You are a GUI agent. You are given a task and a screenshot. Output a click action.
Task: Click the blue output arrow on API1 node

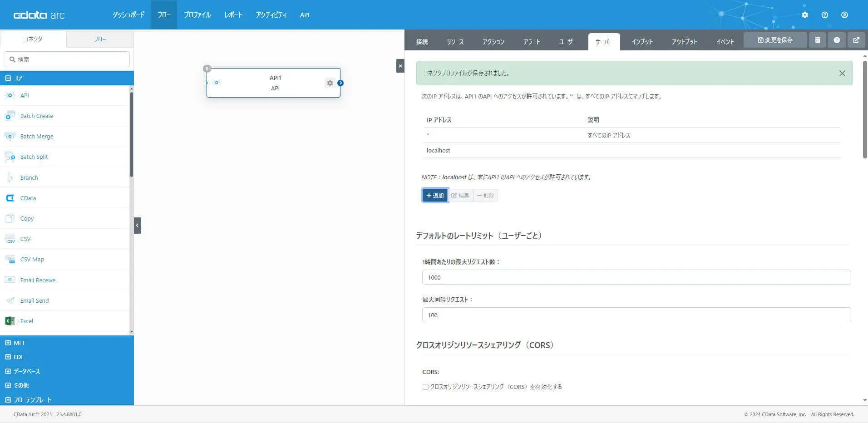(340, 83)
